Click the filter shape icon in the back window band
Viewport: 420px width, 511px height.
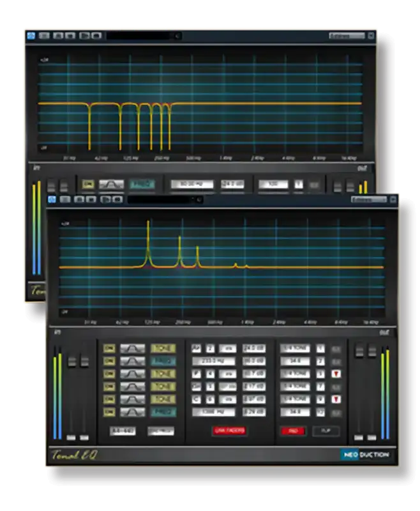click(111, 185)
